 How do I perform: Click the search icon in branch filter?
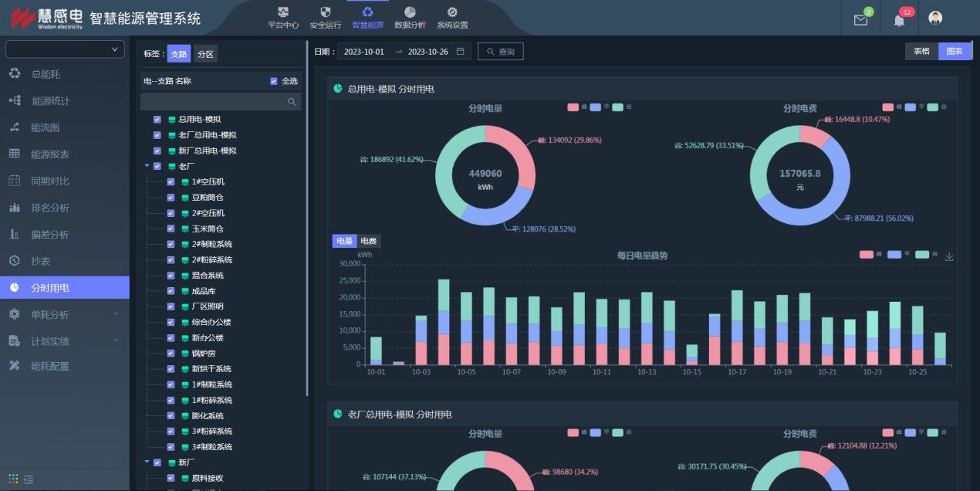tap(292, 102)
